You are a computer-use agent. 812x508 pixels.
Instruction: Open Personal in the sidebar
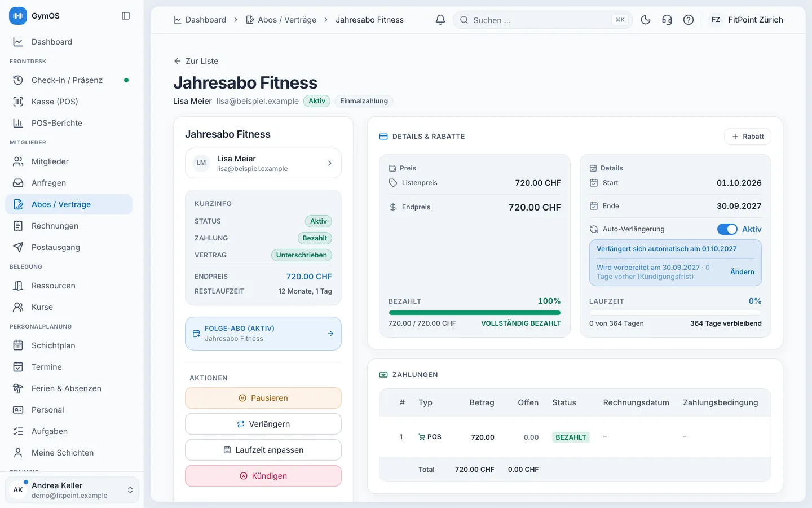click(69, 410)
